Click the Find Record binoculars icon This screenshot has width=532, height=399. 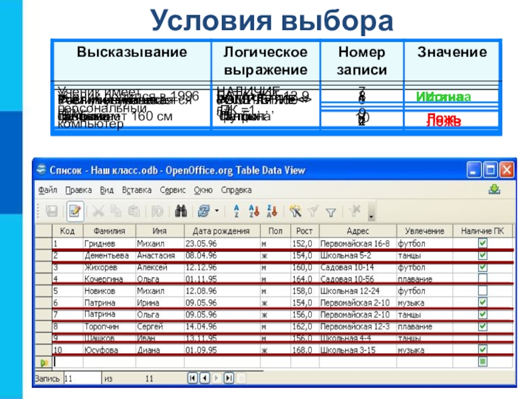(180, 211)
